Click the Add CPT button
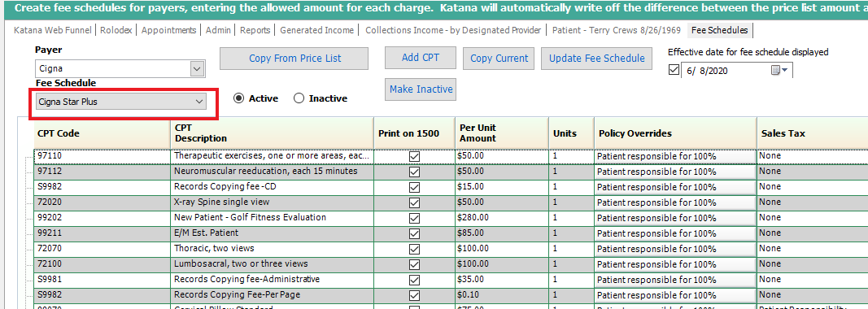Viewport: 868px width, 309px height. [x=421, y=58]
